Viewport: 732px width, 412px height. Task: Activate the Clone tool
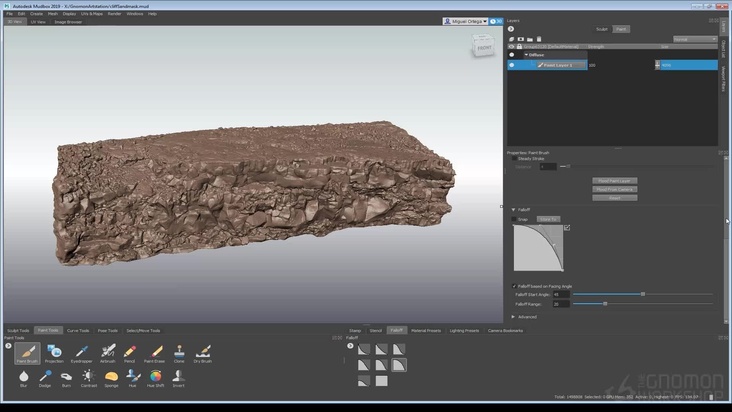[179, 352]
